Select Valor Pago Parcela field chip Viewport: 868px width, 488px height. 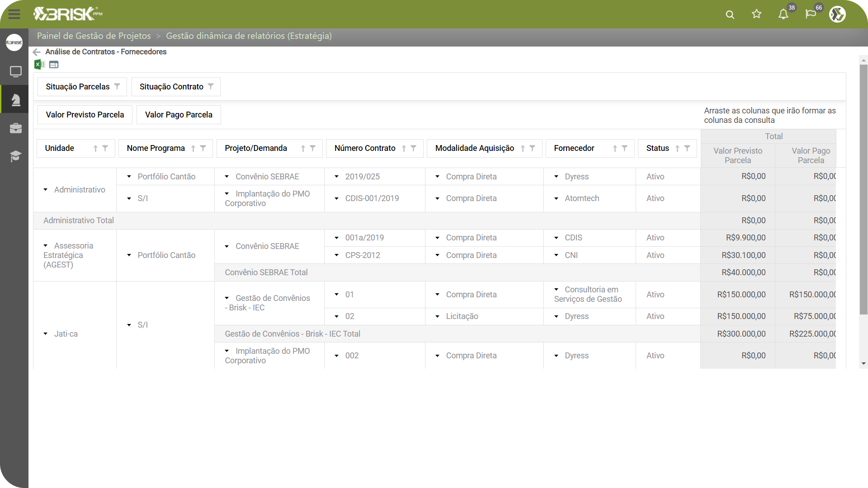(x=179, y=115)
